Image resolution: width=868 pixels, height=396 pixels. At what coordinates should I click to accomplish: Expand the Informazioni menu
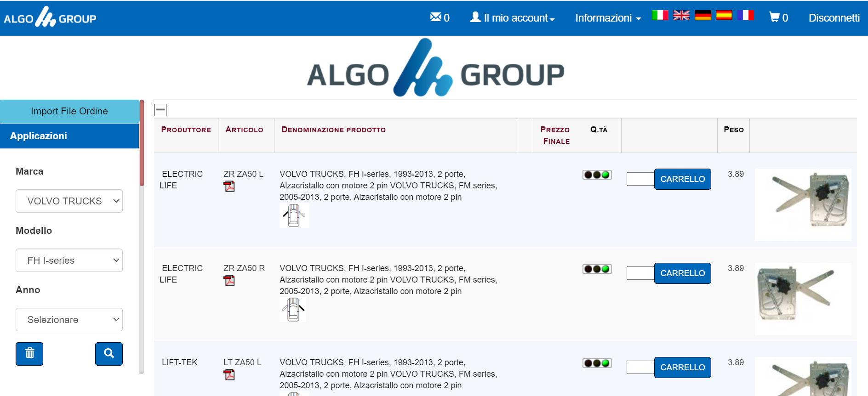608,18
